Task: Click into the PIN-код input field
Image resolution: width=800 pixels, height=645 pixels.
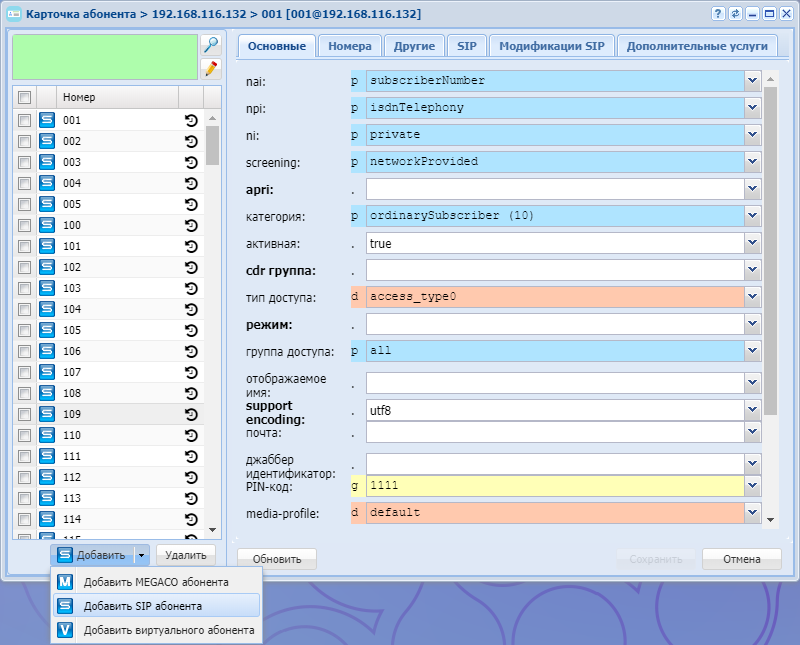Action: coord(554,485)
